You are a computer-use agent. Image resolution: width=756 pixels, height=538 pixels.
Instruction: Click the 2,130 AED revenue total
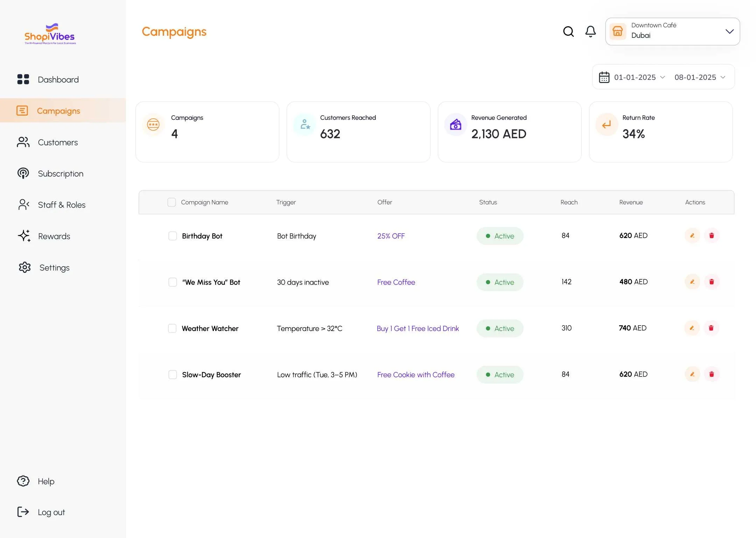pos(498,134)
